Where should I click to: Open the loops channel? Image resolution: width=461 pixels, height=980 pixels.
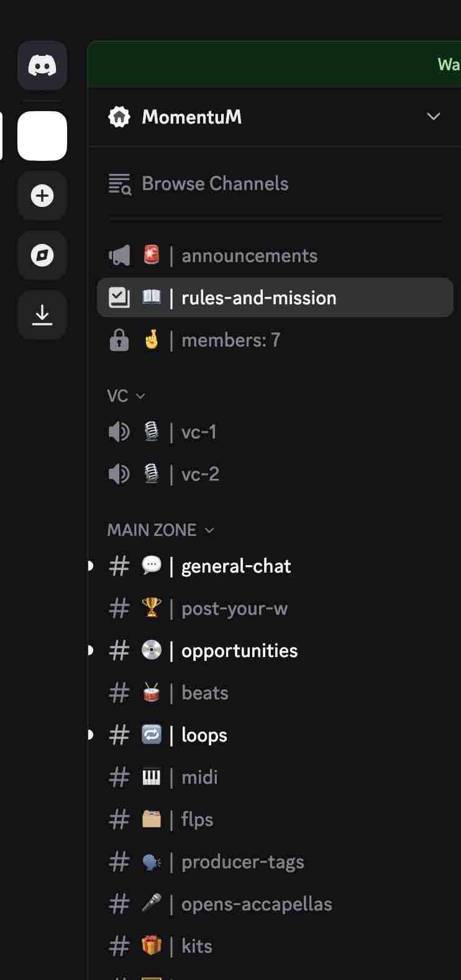204,735
